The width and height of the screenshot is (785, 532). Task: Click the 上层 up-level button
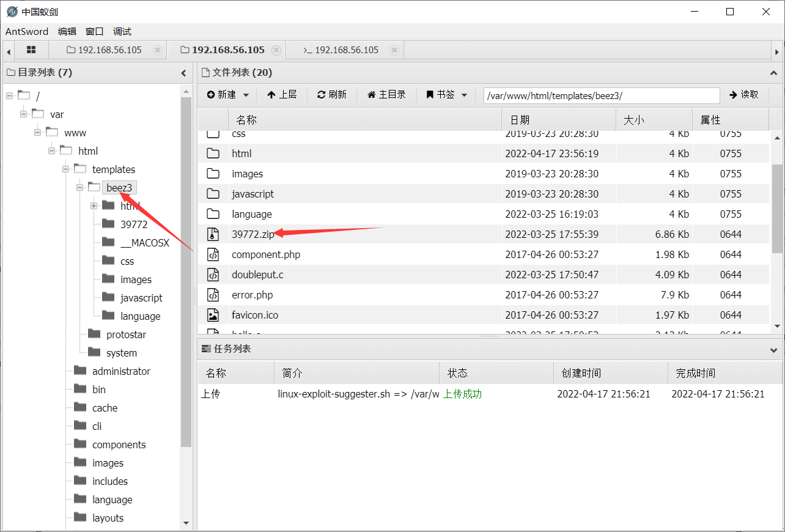coord(282,95)
